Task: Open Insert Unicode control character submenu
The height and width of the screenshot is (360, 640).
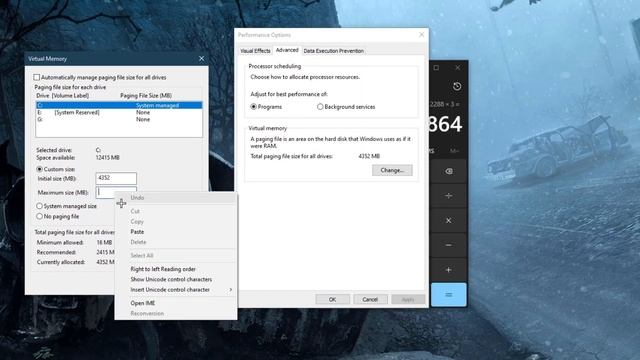Action: (x=176, y=289)
